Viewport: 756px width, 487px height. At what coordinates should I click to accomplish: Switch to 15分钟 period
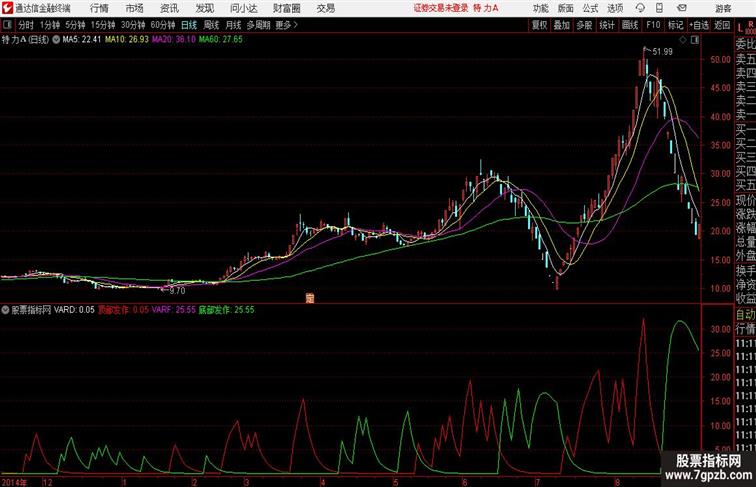click(x=103, y=25)
